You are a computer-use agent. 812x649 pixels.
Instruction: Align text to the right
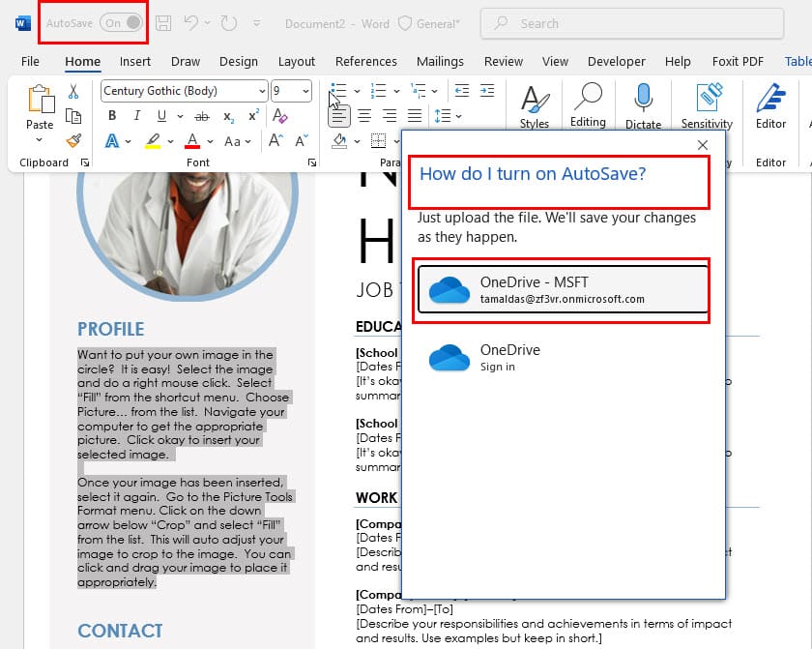(x=390, y=115)
